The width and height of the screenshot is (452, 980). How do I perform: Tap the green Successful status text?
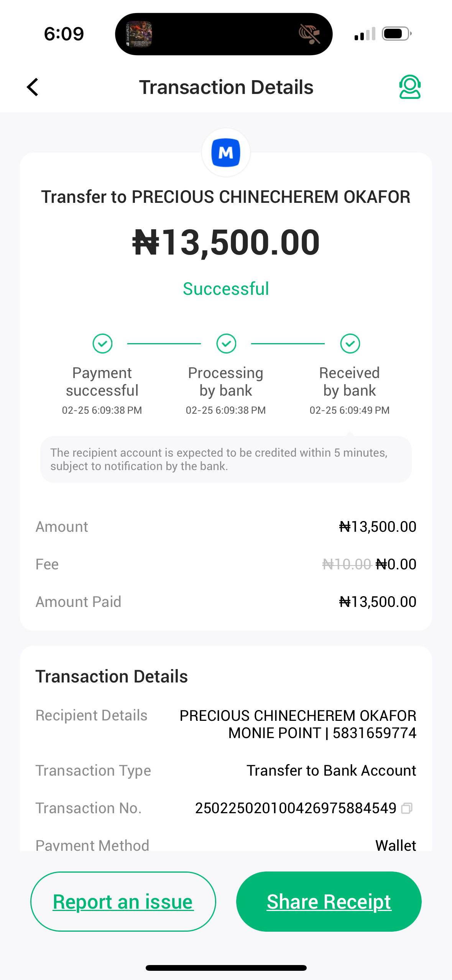tap(226, 289)
